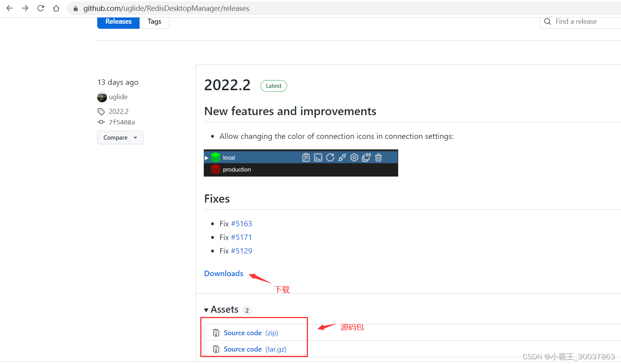Click the commit icon beside 7f5408a
Viewport: 621px width, 364px height.
101,122
